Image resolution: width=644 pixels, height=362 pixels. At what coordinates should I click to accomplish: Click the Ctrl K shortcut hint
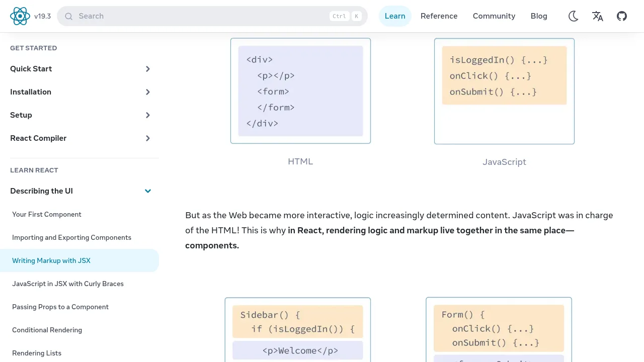click(x=346, y=16)
